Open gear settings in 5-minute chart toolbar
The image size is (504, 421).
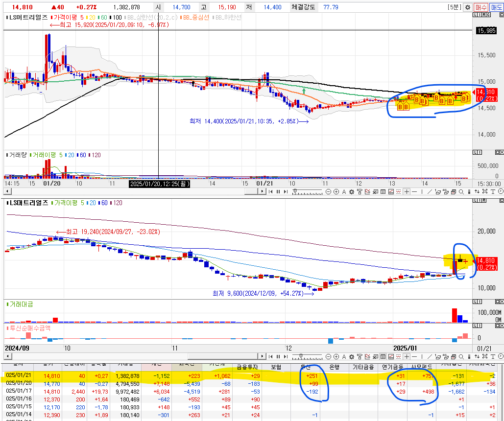tap(352, 191)
